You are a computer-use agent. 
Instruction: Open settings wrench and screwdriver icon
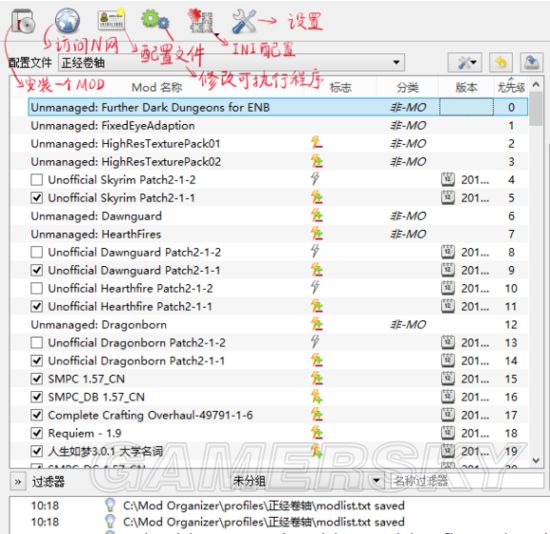tap(244, 22)
